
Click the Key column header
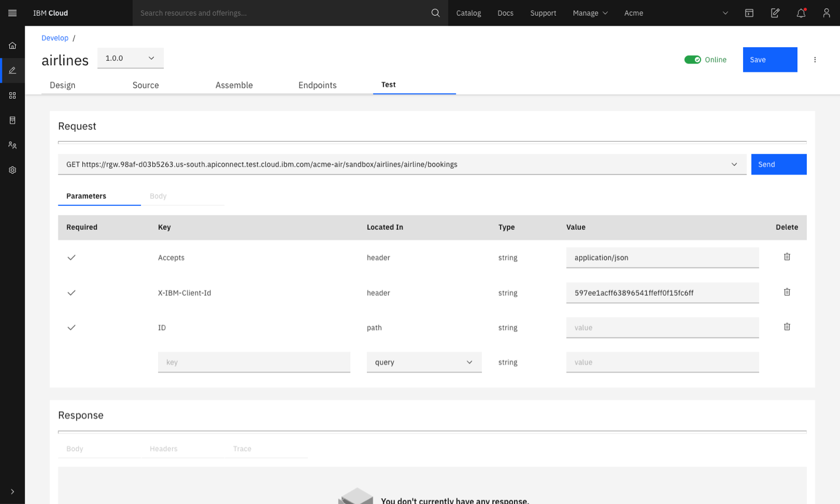click(164, 227)
